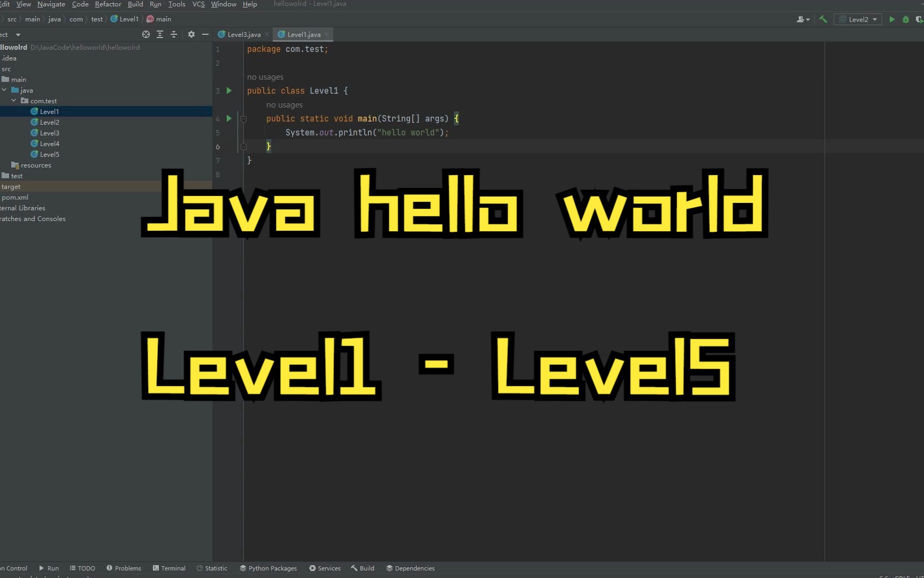Select the .idea folder

(9, 58)
